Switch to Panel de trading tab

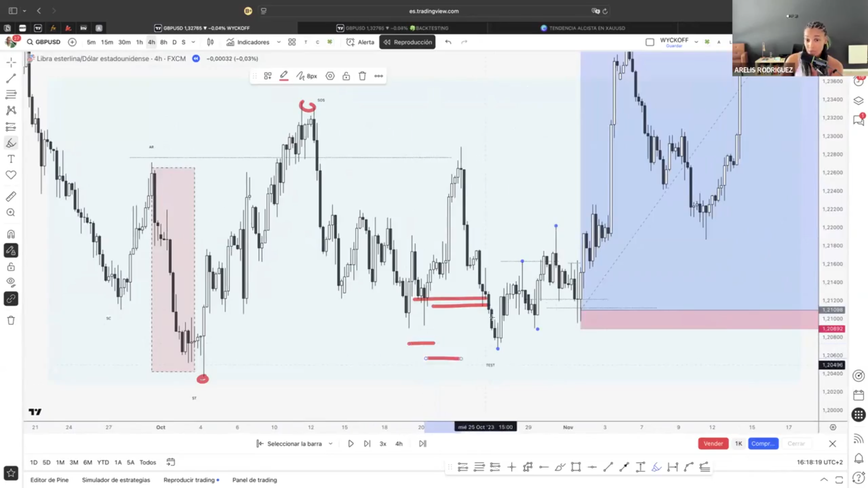[255, 480]
